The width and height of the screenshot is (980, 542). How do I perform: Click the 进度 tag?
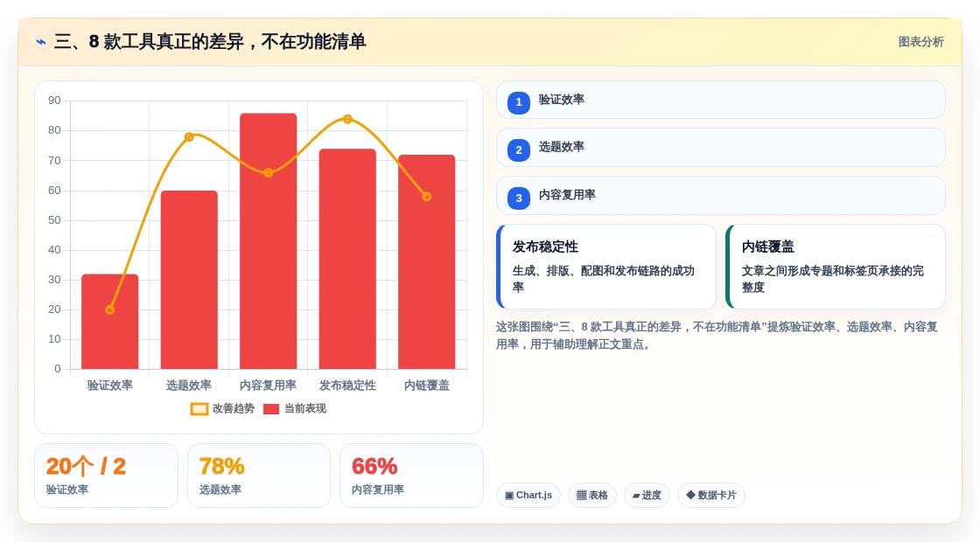point(647,495)
